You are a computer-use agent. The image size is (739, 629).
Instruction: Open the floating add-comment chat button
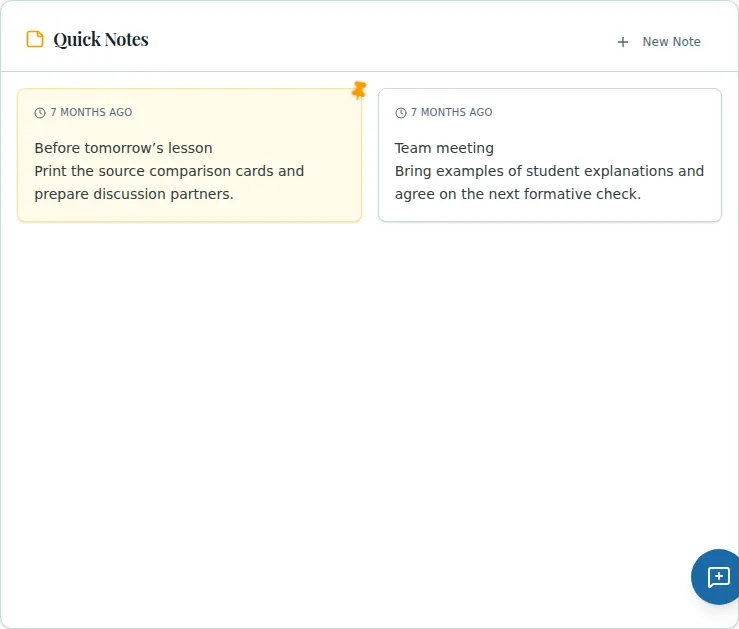[x=715, y=577]
